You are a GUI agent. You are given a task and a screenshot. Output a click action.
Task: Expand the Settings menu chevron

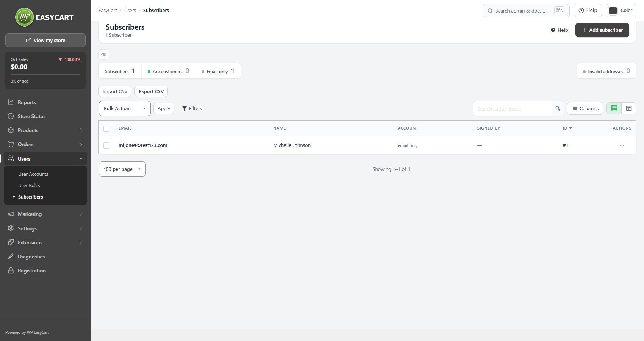(81, 228)
